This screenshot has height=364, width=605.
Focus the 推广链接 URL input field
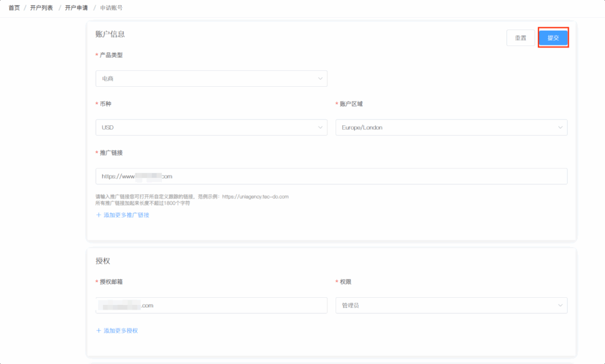click(x=331, y=177)
